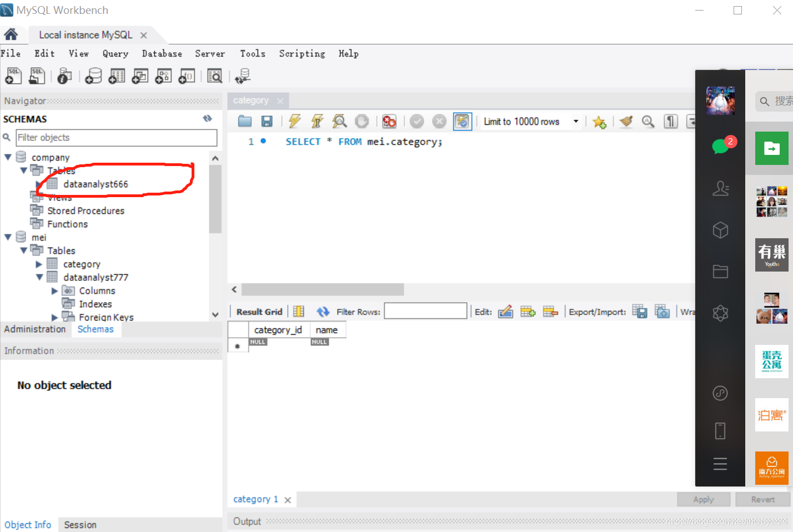
Task: Delete selected rows icon
Action: tap(550, 312)
